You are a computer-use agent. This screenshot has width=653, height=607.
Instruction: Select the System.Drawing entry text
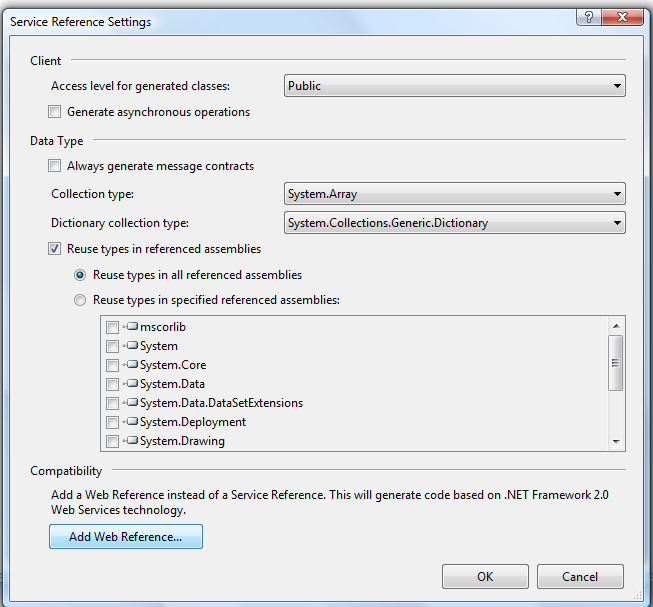pyautogui.click(x=182, y=441)
